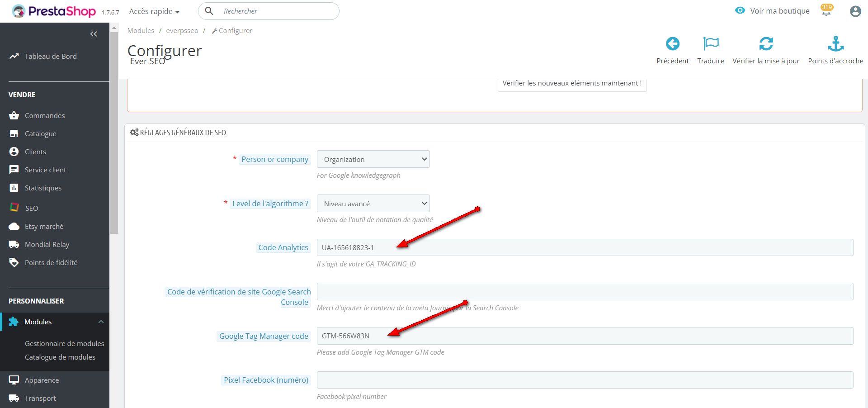Expand the Accès rapide menu
This screenshot has width=868, height=408.
pos(154,11)
